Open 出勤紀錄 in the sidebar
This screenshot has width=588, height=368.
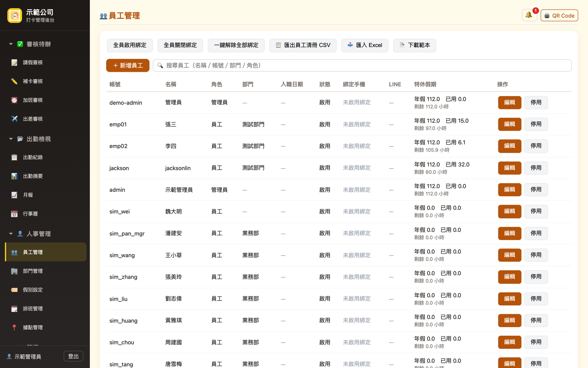click(46, 157)
